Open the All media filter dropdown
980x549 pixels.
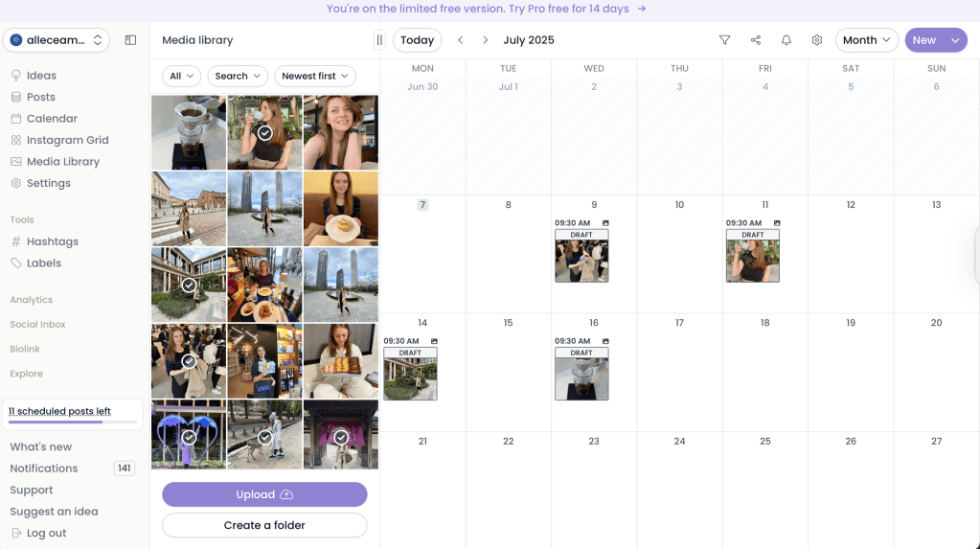(x=181, y=76)
